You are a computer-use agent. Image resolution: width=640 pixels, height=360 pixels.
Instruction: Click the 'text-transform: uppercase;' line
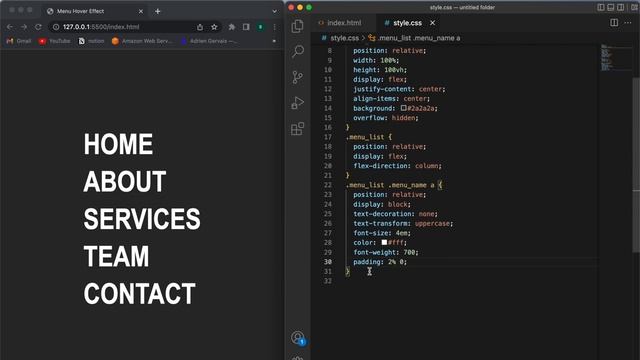[x=403, y=224]
